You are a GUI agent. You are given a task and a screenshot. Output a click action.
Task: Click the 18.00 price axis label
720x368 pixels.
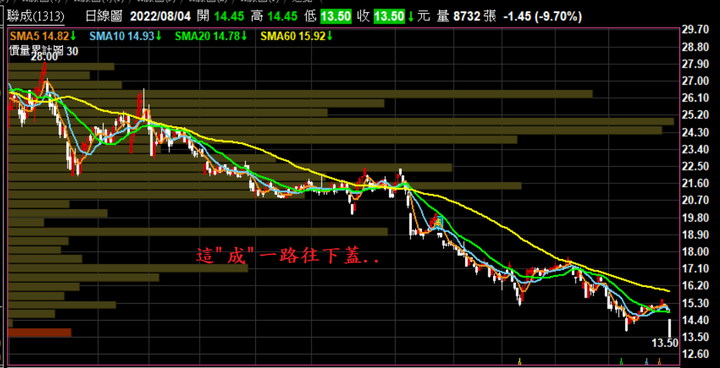[x=696, y=252]
